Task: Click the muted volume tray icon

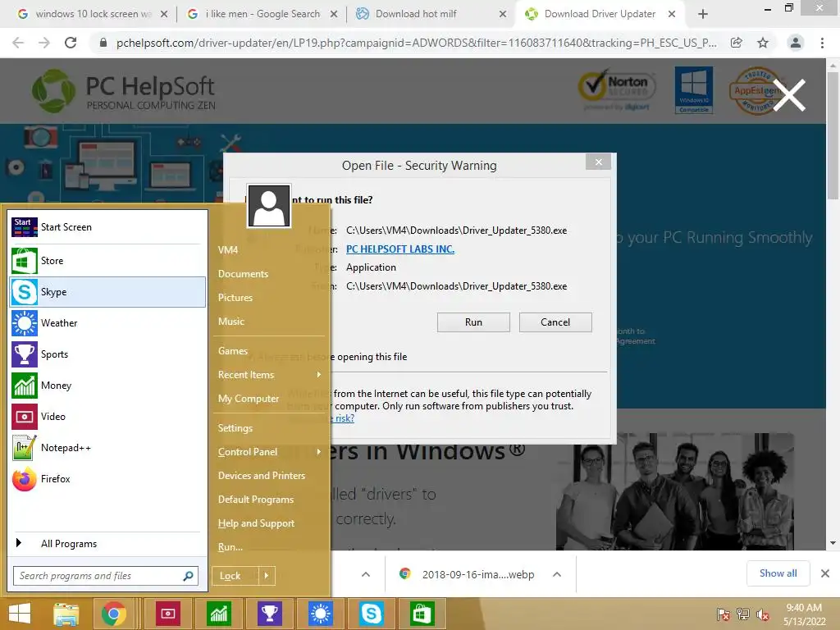Action: click(763, 614)
